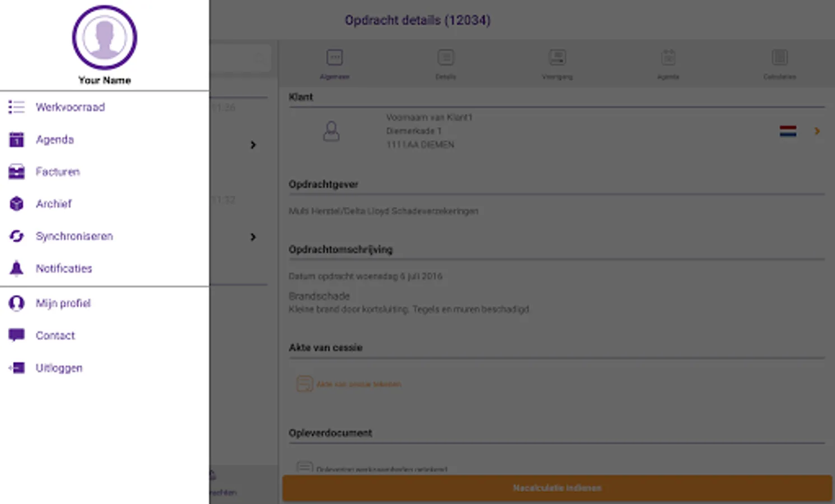Click the Agenda calendar icon in drawer
The width and height of the screenshot is (835, 504).
point(16,139)
